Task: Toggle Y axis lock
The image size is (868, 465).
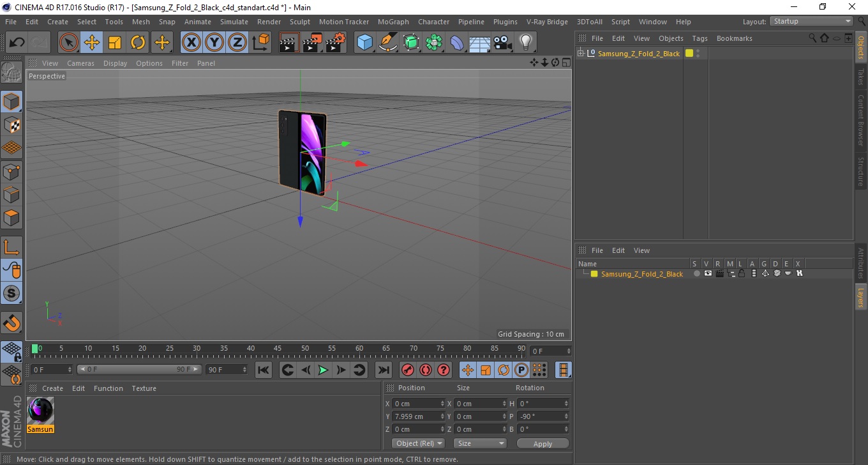Action: click(x=214, y=43)
